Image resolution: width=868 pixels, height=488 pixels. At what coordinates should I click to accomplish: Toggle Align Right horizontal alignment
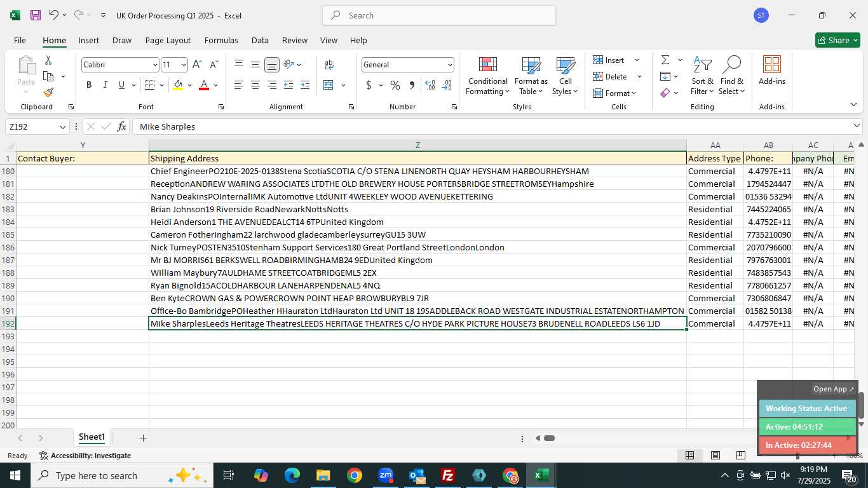coord(272,85)
